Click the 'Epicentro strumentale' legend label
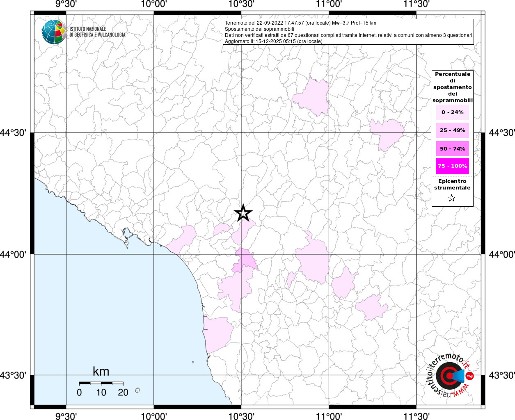Viewport: 515px width, 420px height. coord(452,184)
